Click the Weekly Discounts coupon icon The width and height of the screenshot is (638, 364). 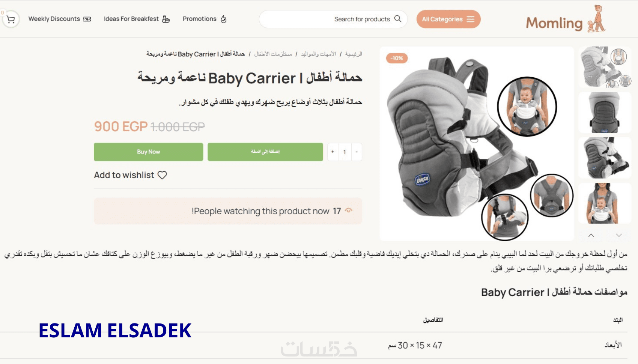pyautogui.click(x=87, y=19)
